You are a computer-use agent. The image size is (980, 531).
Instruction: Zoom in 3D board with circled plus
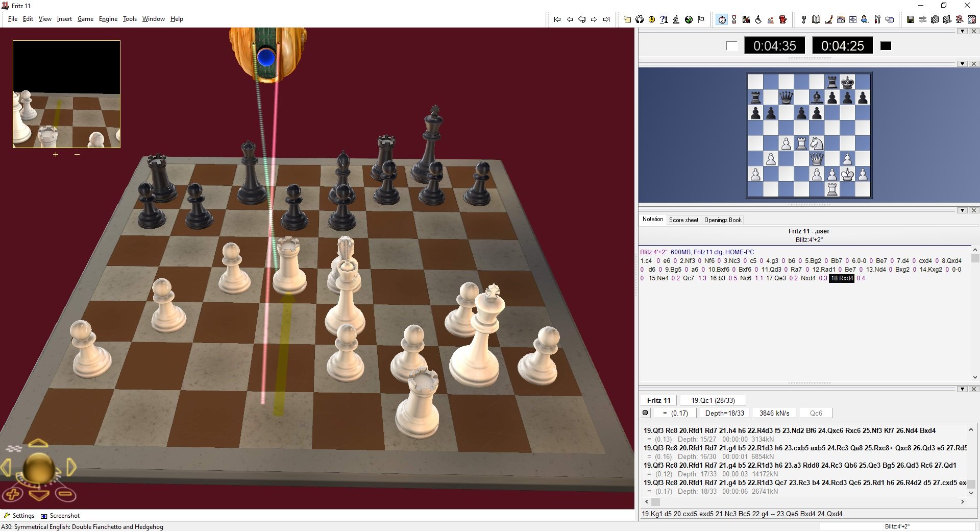(13, 494)
